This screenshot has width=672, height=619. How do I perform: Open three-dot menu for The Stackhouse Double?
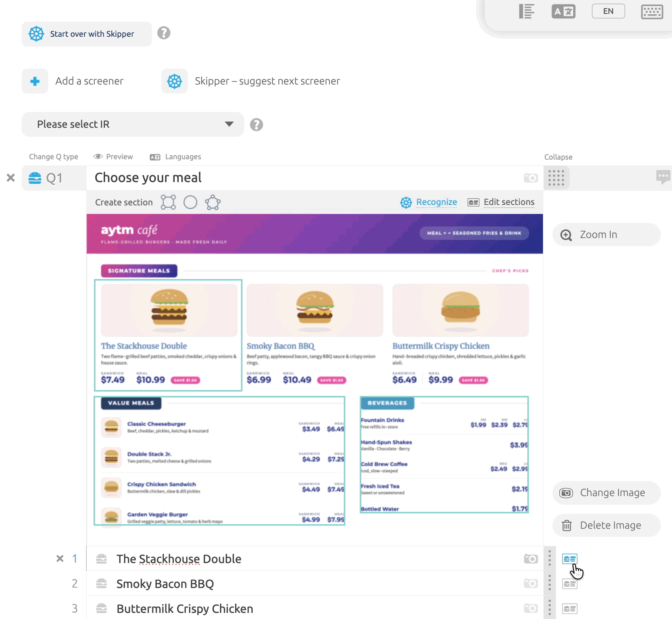[x=550, y=559]
